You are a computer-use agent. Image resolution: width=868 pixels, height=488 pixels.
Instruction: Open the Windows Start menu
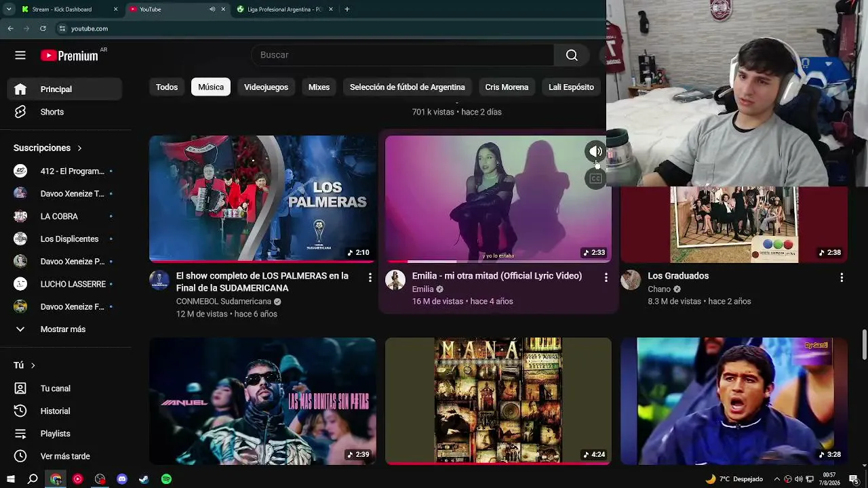point(11,479)
